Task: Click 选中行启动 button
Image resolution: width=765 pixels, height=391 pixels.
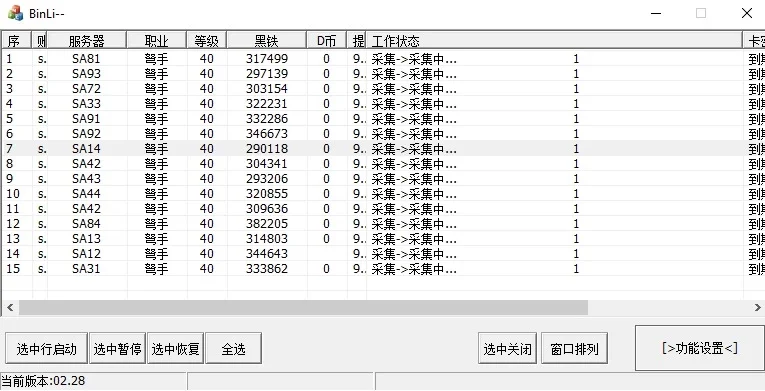Action: click(x=46, y=349)
